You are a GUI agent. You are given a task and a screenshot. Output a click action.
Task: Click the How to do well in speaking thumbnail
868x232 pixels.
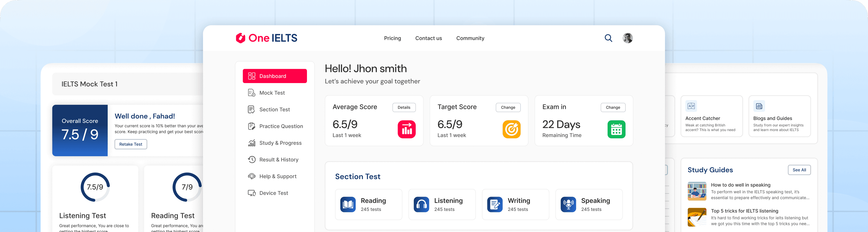(x=696, y=191)
